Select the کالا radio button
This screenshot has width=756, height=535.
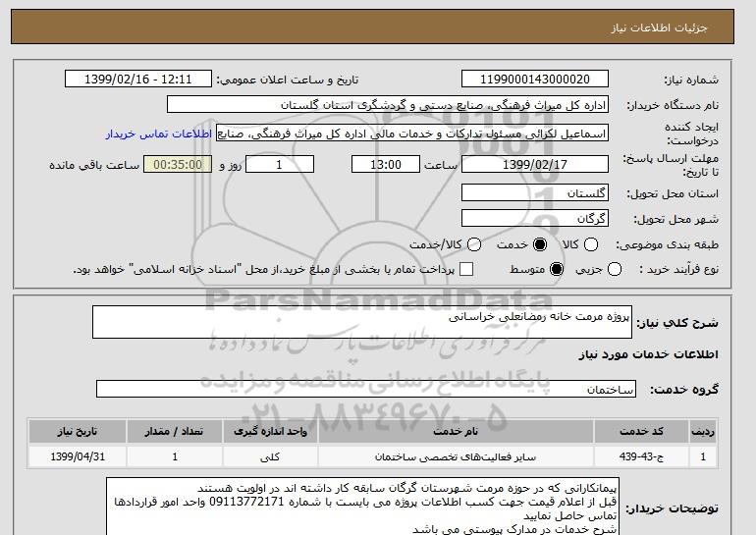pyautogui.click(x=591, y=244)
